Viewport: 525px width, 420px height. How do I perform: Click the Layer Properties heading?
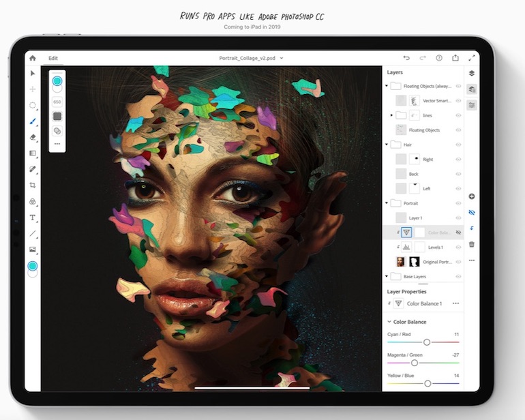tap(406, 292)
